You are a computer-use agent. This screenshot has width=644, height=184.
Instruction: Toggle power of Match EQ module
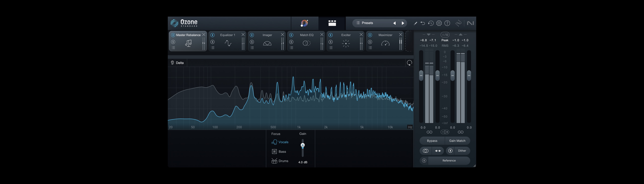click(x=291, y=35)
